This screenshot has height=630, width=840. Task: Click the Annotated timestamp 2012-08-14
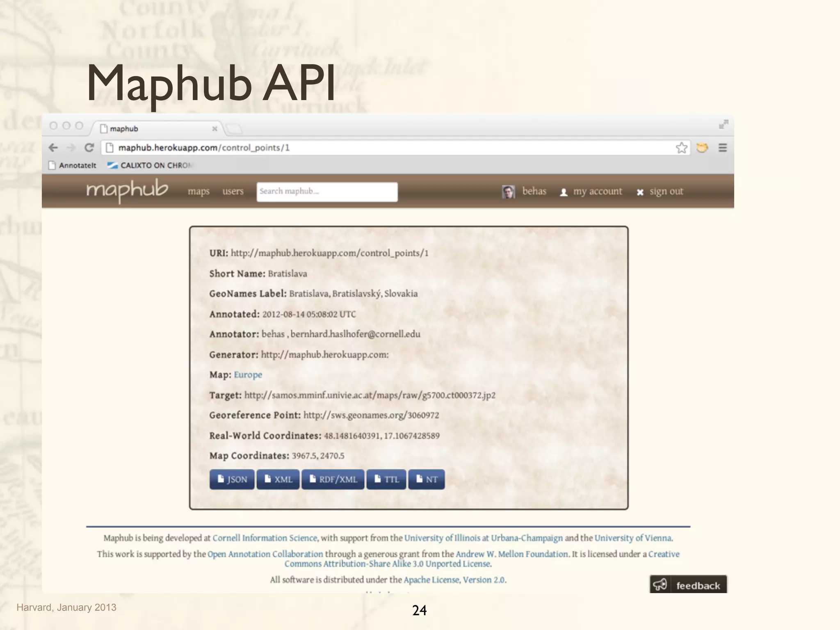[x=309, y=314]
